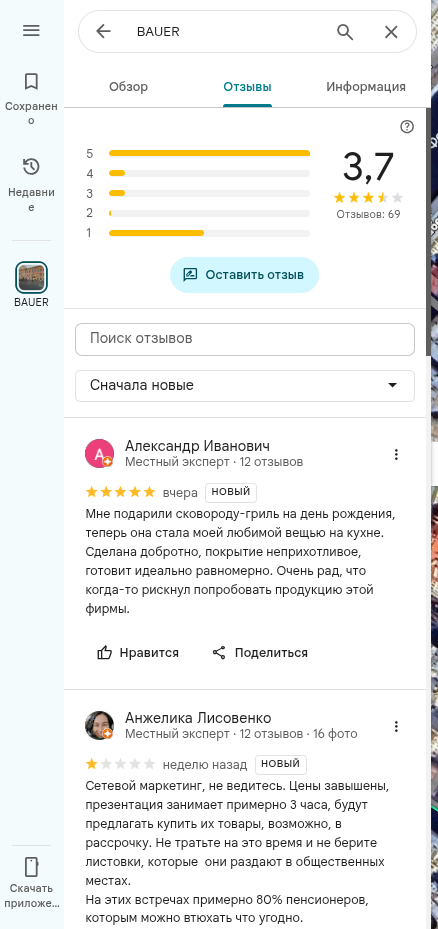The image size is (438, 929).
Task: Click Местный эксперт · 12 отзывов · 16 фото
Action: pos(241,734)
